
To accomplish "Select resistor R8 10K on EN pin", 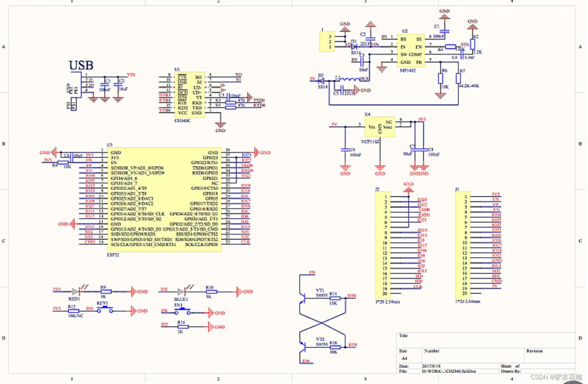I will 63,162.
